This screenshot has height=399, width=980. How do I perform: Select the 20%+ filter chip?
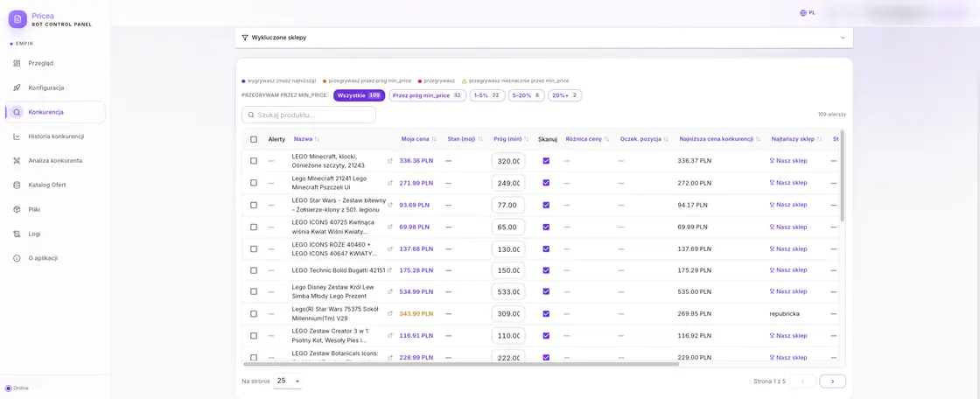565,95
